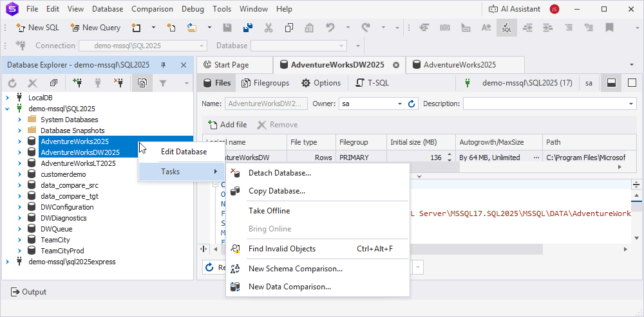The width and height of the screenshot is (644, 317).
Task: Select New Schema Comparison... menu item
Action: [x=318, y=269]
